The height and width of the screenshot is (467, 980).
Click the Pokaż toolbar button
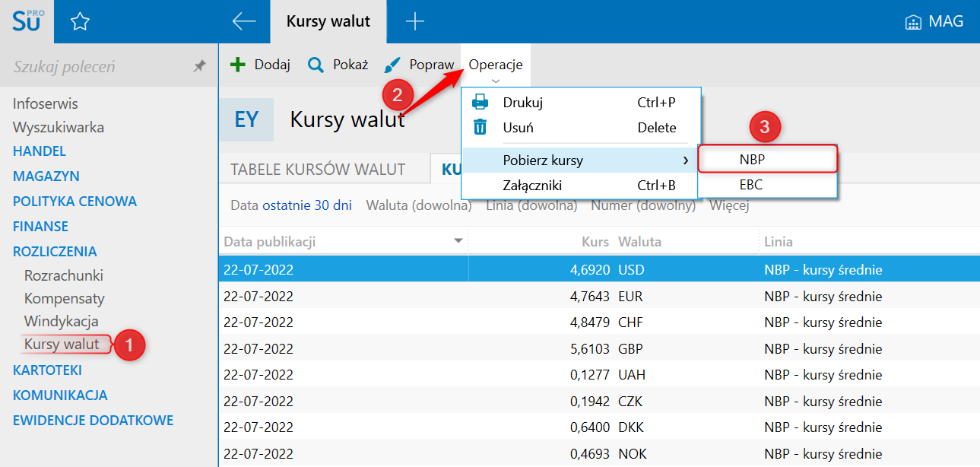[x=338, y=65]
